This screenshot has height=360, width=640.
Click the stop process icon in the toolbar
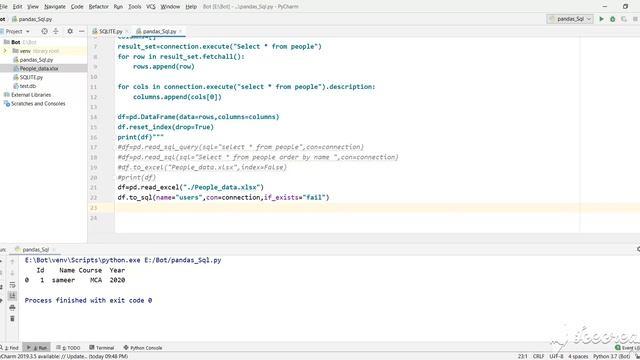636,19
